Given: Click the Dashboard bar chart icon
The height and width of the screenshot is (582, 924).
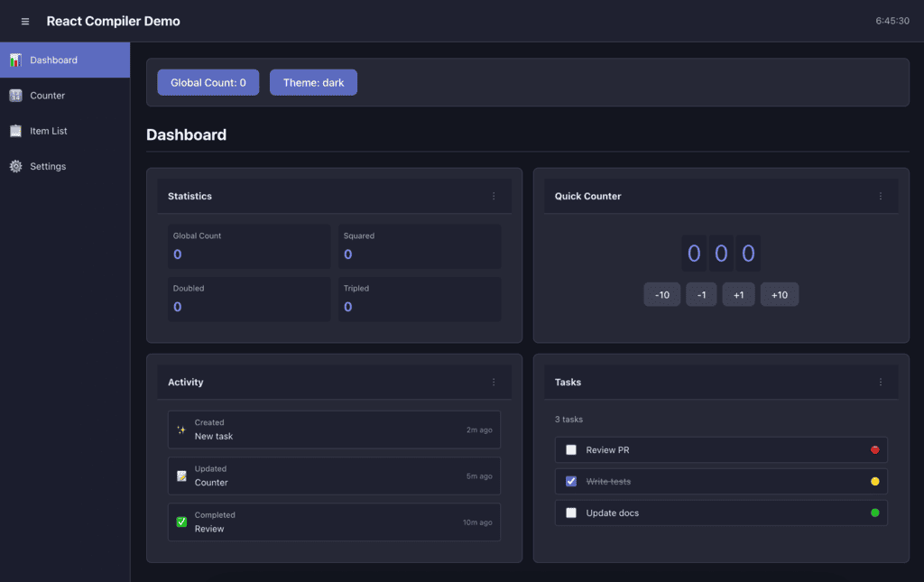Looking at the screenshot, I should pyautogui.click(x=15, y=60).
